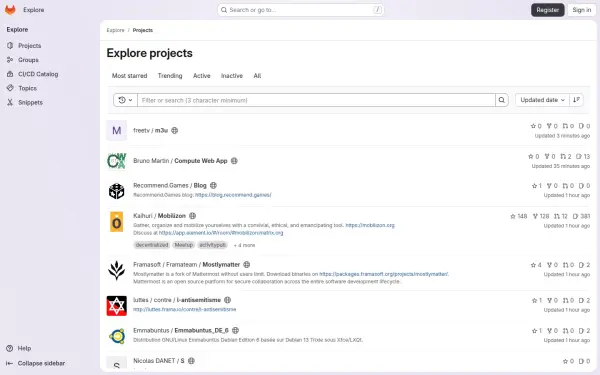
Task: Click the Help question-mark icon
Action: pyautogui.click(x=10, y=348)
